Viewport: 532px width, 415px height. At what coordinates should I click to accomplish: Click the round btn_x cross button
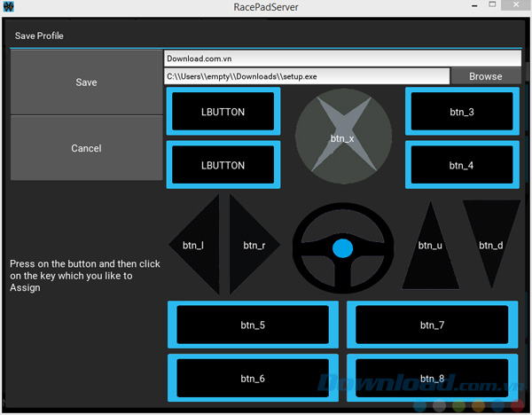click(x=342, y=137)
